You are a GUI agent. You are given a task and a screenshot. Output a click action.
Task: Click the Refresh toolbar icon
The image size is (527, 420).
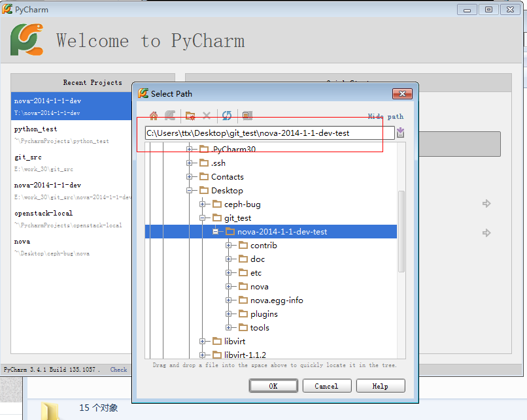click(x=227, y=116)
